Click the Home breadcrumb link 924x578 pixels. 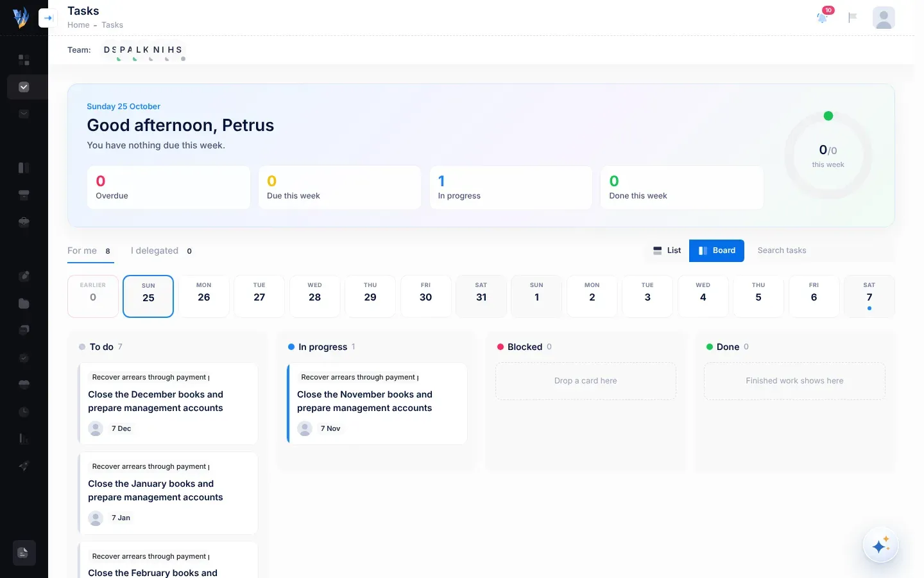(x=78, y=25)
